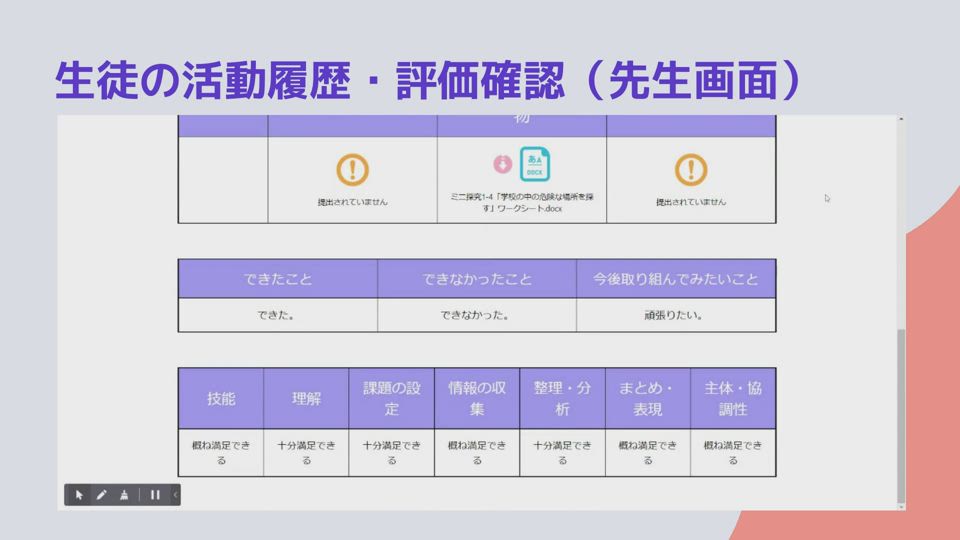
Task: Pause the presentation with pause button
Action: [x=155, y=495]
